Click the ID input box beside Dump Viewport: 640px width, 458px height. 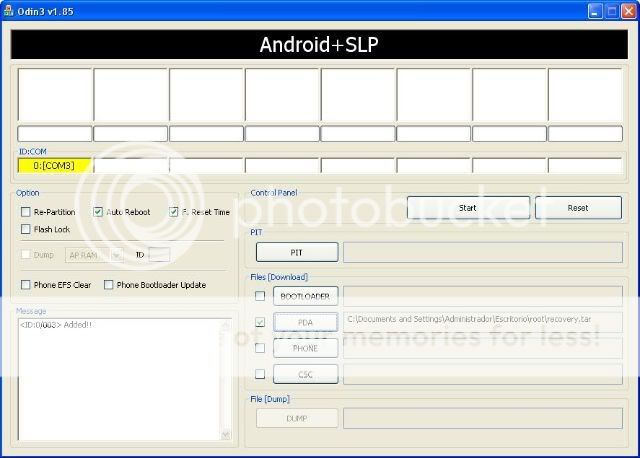click(160, 255)
